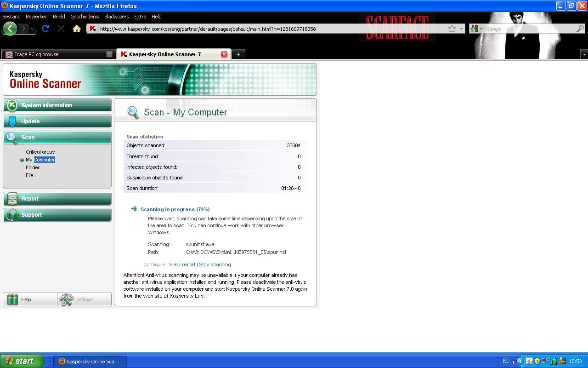The height and width of the screenshot is (368, 588).
Task: Click the yellow security shield tray icon
Action: click(x=537, y=362)
